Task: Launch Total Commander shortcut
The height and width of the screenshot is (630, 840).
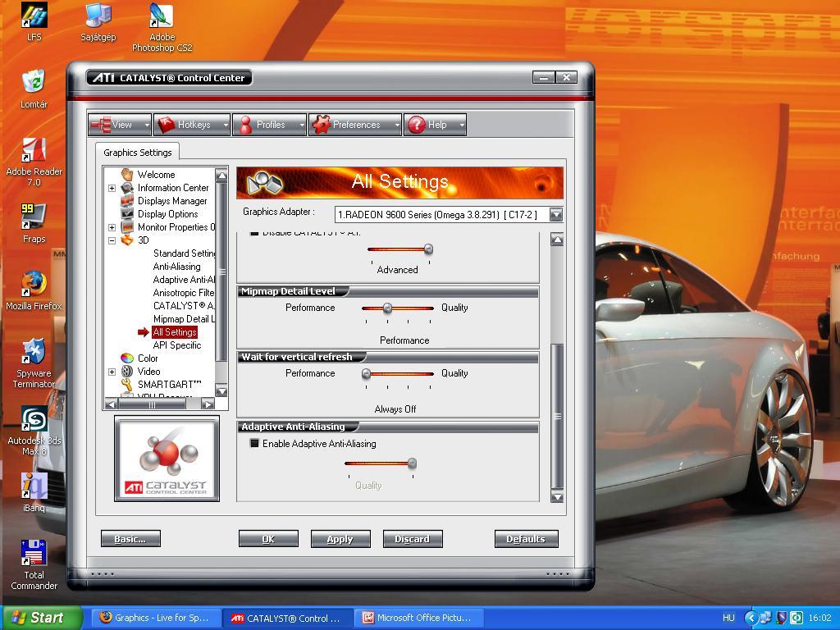Action: 34,564
